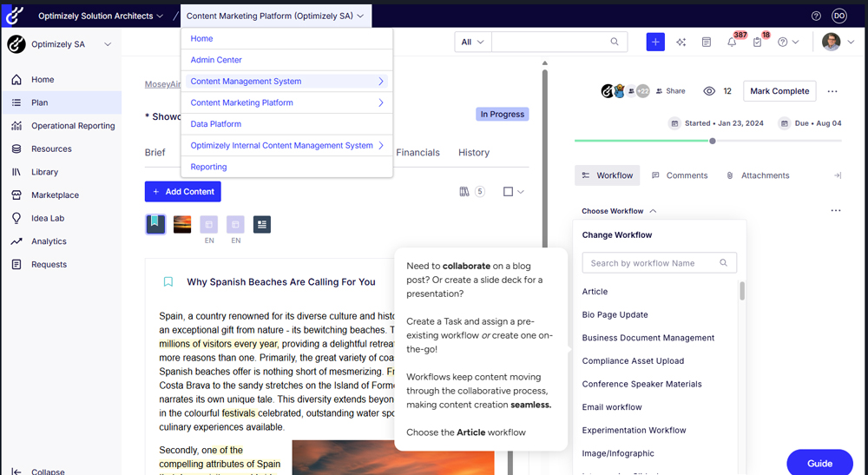Click the task progress slider handle
Viewport: 868px width, 475px height.
713,141
